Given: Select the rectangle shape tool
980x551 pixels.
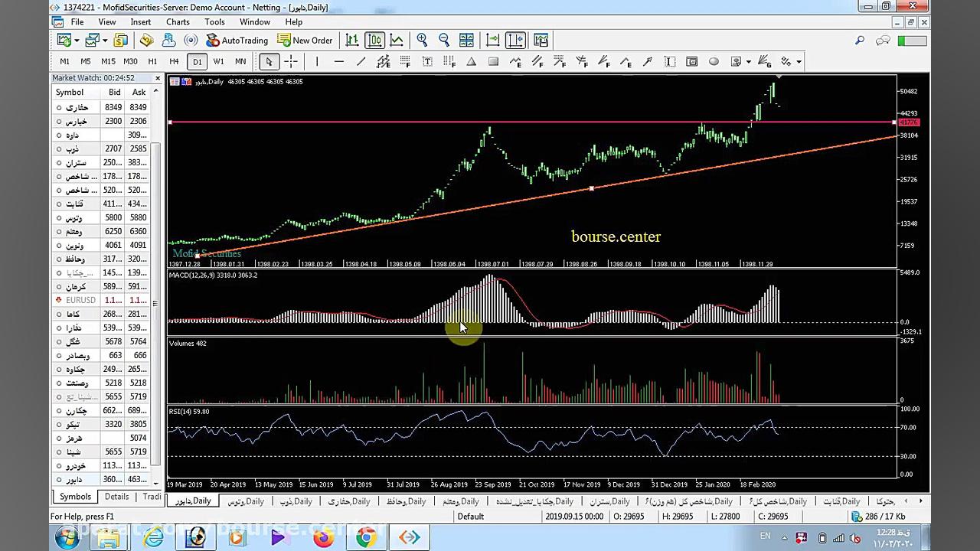Looking at the screenshot, I should click(494, 61).
